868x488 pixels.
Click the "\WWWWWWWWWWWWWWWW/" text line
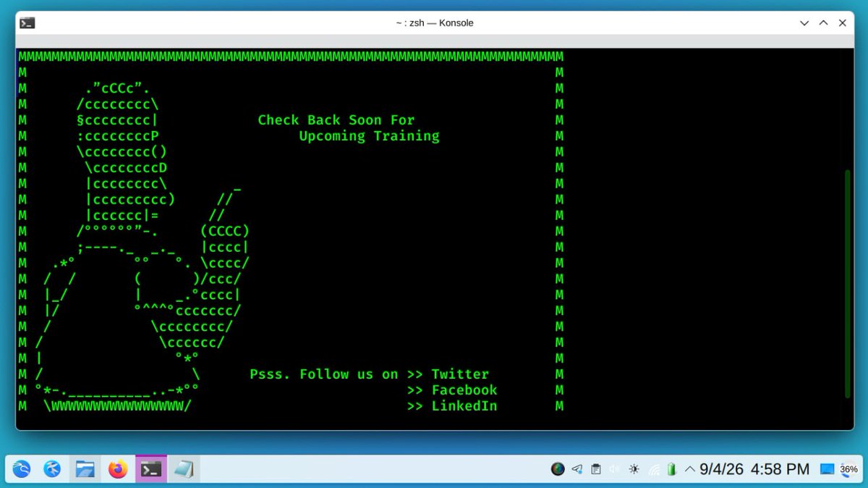pyautogui.click(x=117, y=406)
